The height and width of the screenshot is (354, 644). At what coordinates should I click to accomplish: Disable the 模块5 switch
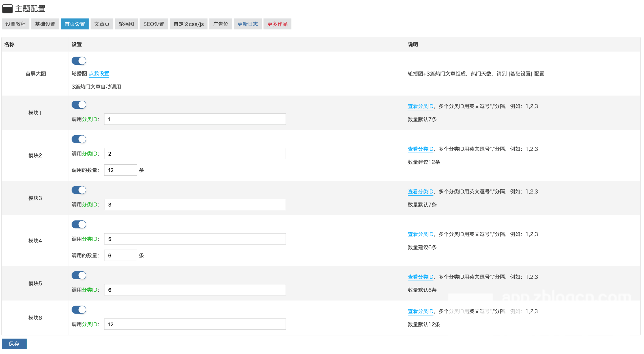pyautogui.click(x=79, y=276)
